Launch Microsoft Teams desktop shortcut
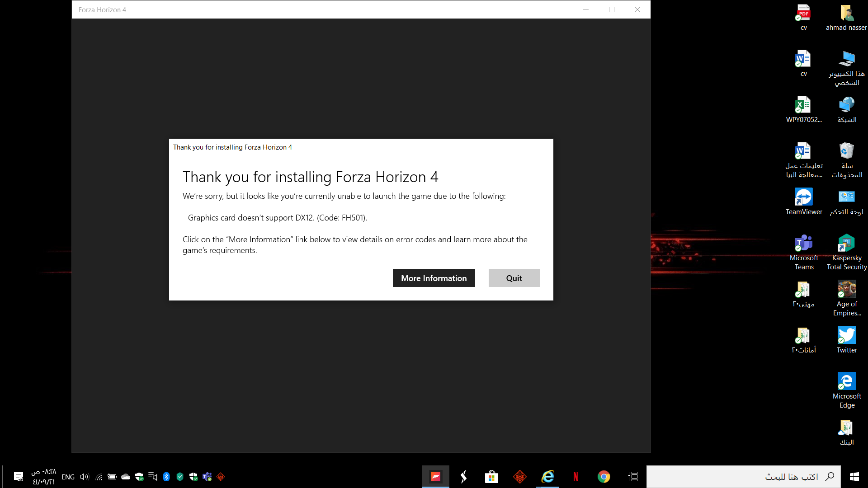Image resolution: width=868 pixels, height=488 pixels. coord(803,252)
